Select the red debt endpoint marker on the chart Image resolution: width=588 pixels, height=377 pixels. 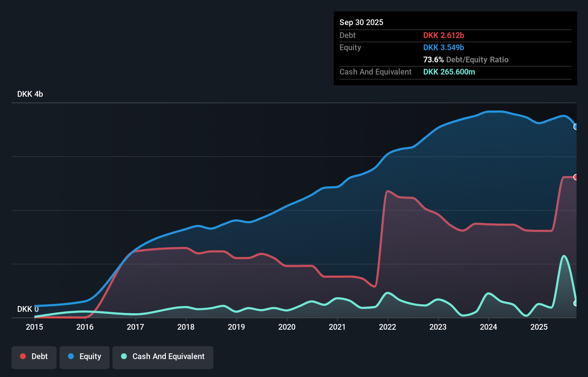tap(576, 177)
